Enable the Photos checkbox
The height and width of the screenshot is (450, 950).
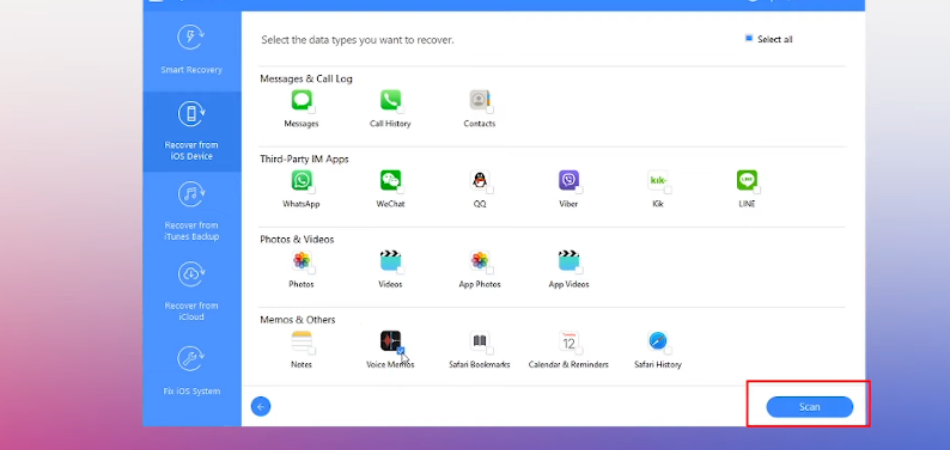tap(312, 270)
